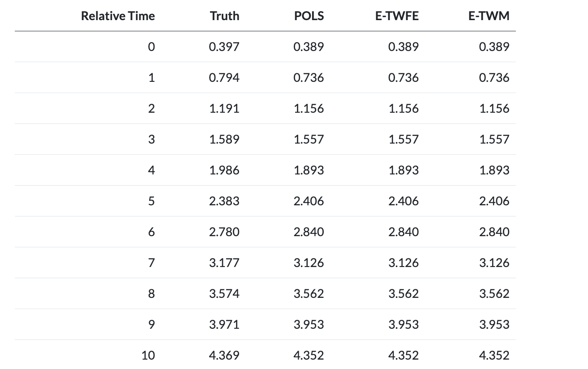
Task: Select POLS value 0.389
Action: click(x=309, y=47)
